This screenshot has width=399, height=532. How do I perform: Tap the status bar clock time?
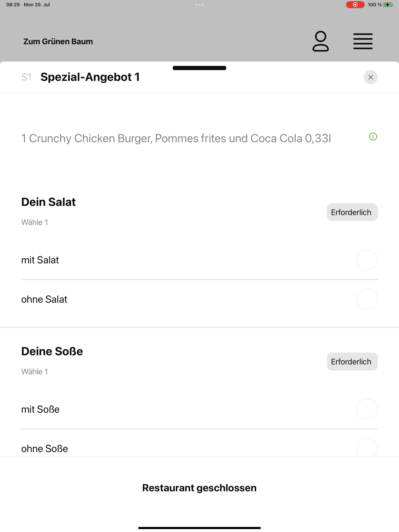(13, 4)
